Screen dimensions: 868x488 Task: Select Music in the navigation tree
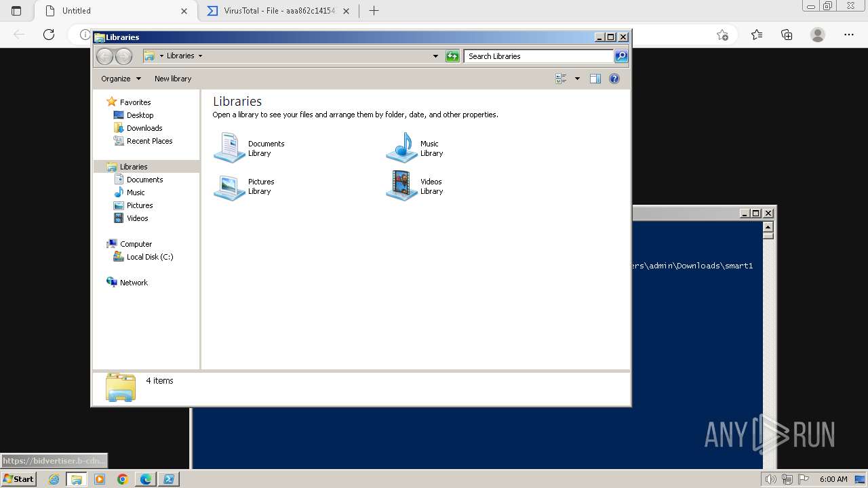(136, 192)
